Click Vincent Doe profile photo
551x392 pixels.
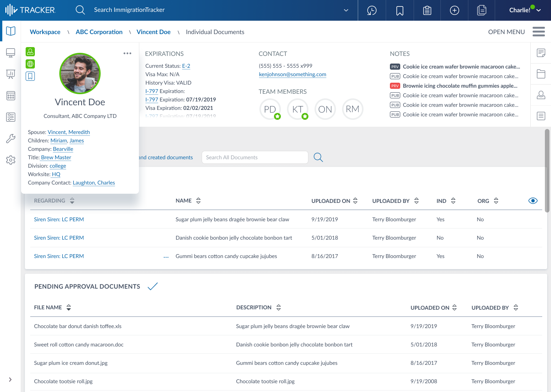pyautogui.click(x=80, y=73)
